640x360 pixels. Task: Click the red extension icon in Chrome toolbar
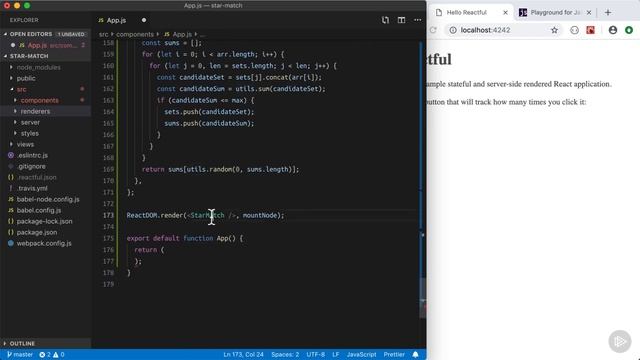590,30
